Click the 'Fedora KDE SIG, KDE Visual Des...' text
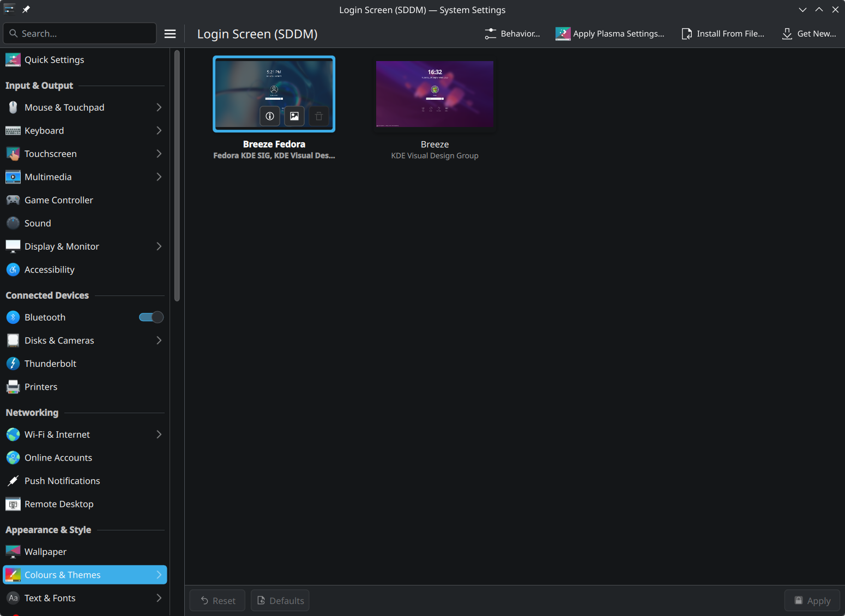Image resolution: width=845 pixels, height=616 pixels. point(274,156)
